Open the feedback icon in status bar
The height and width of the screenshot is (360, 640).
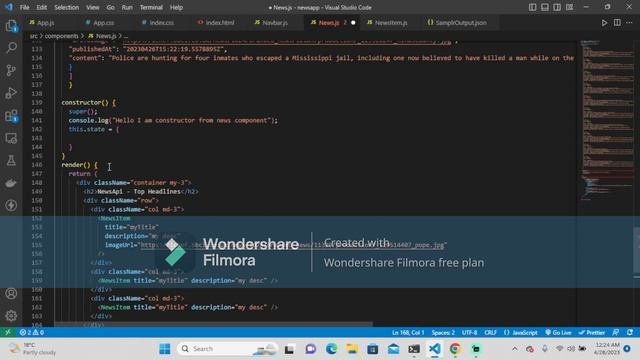[x=616, y=332]
